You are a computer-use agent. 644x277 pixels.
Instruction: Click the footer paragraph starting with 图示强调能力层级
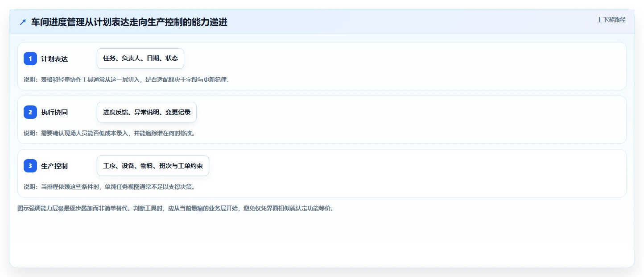[175, 209]
